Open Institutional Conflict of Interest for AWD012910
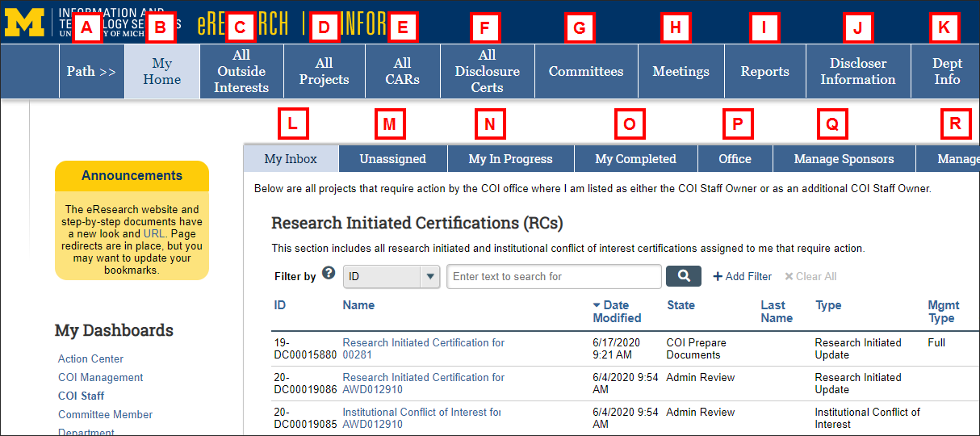 point(421,418)
